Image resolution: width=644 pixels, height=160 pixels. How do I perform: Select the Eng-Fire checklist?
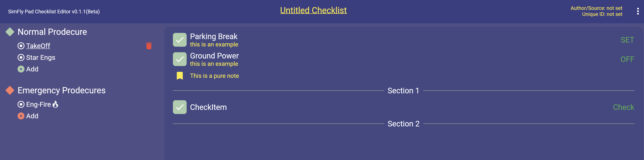[x=38, y=104]
